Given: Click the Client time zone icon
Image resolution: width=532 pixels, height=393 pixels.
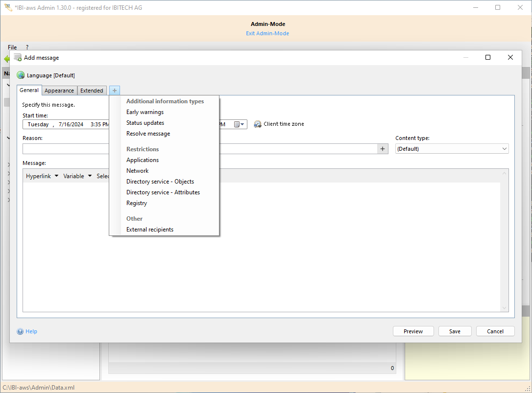Looking at the screenshot, I should pyautogui.click(x=258, y=124).
